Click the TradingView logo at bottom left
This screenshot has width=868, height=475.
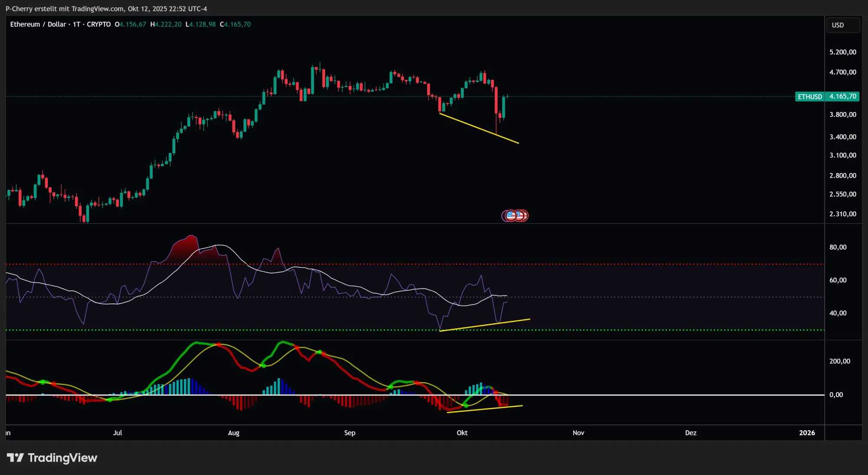point(52,458)
